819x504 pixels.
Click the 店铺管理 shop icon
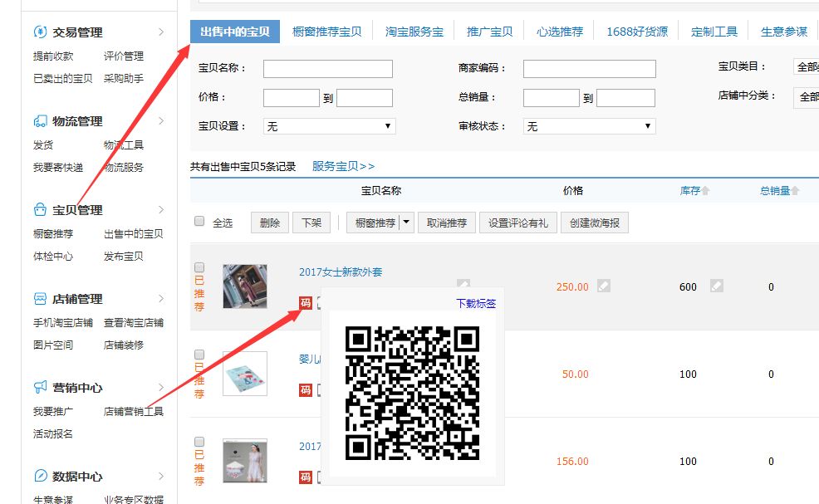click(x=40, y=299)
